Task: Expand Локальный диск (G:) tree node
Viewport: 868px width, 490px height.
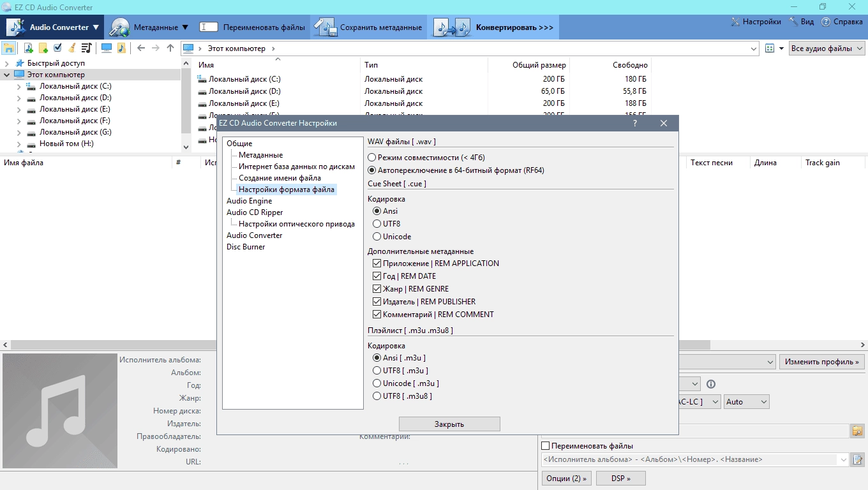Action: tap(19, 132)
